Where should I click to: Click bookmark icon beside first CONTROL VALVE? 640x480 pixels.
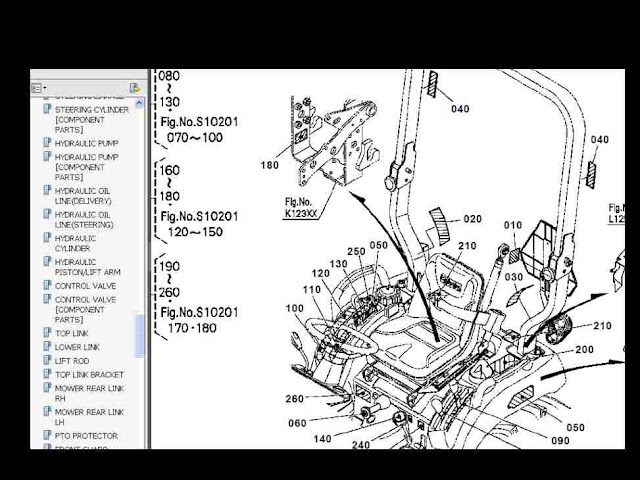47,285
